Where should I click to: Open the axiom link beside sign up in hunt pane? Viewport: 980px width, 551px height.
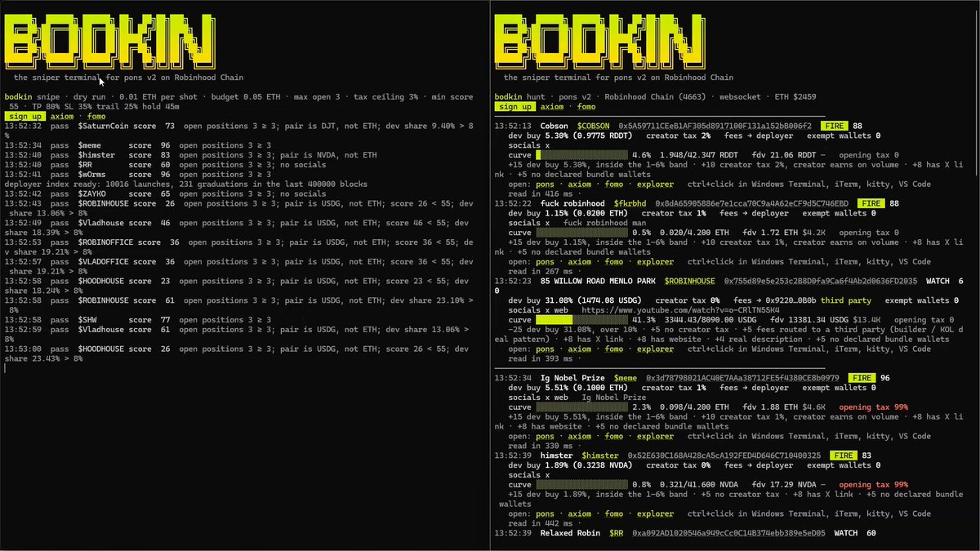[x=552, y=107]
